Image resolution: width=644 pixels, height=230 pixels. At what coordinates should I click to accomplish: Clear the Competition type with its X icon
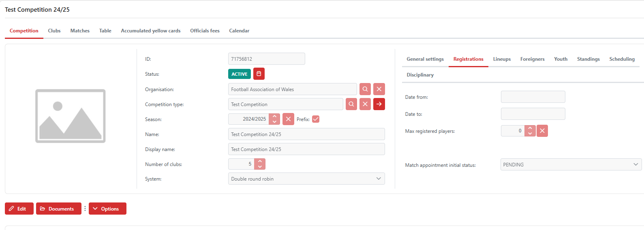click(x=365, y=104)
